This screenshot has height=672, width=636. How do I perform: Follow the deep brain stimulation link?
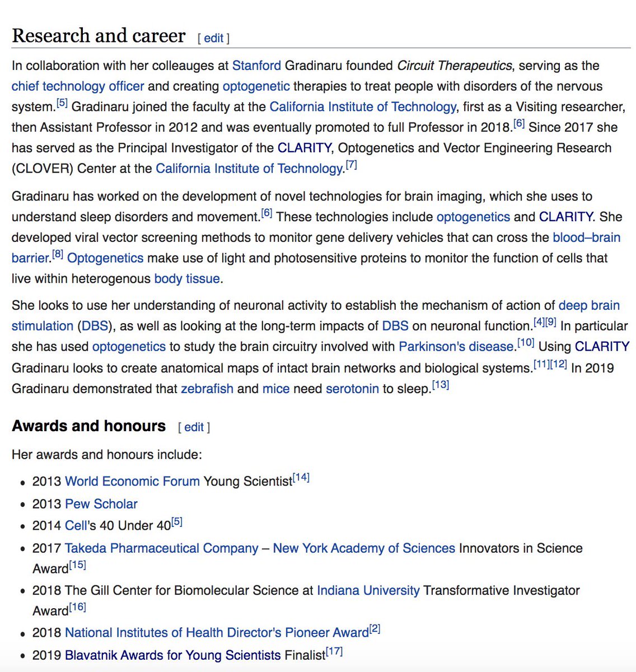click(x=589, y=305)
